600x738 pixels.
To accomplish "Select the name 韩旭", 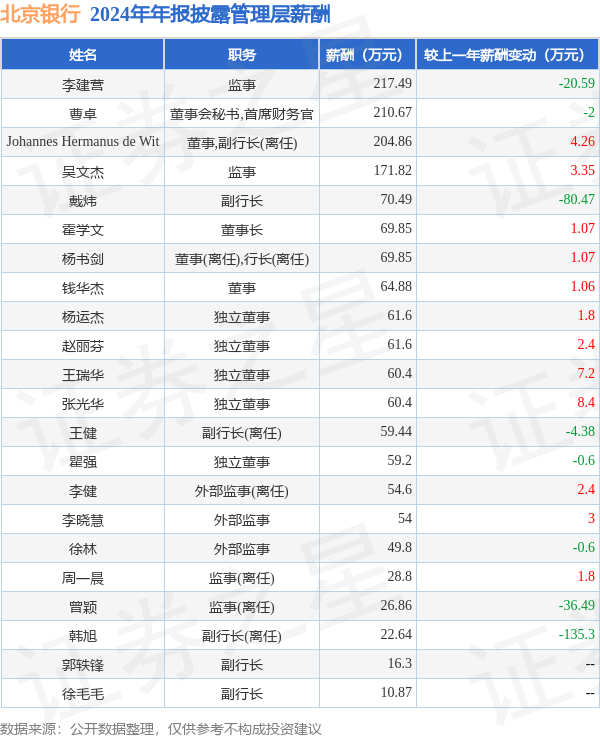I will point(83,636).
